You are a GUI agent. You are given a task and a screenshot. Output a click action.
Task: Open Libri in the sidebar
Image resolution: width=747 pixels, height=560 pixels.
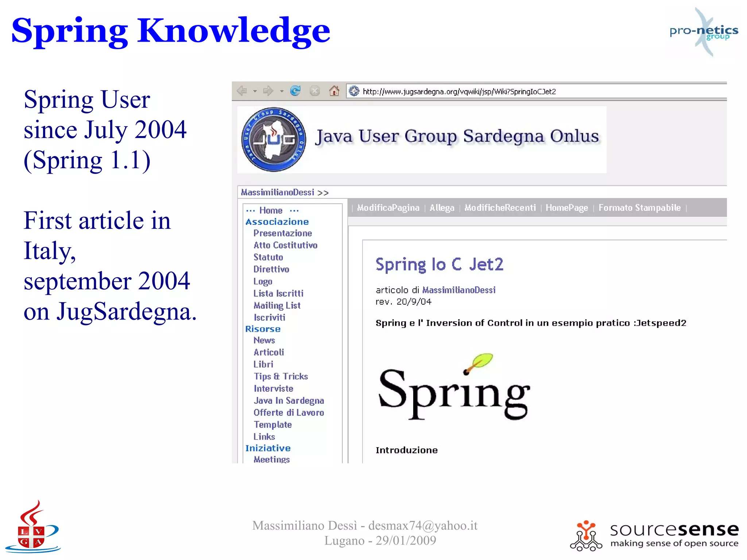tap(263, 364)
